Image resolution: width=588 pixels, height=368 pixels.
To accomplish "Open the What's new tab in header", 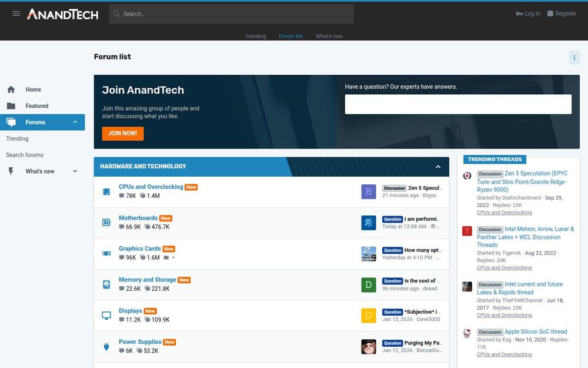I will click(329, 37).
